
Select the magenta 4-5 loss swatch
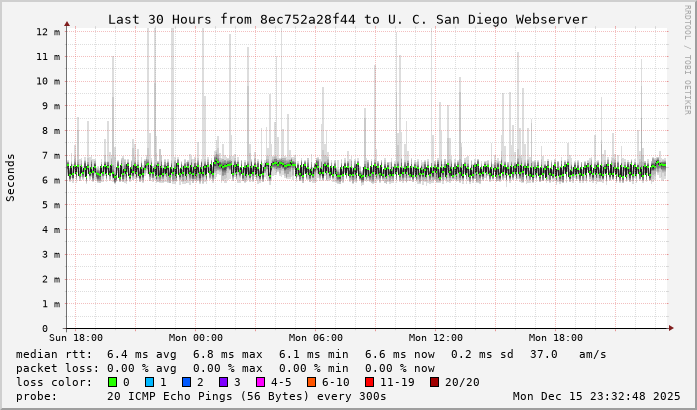pos(260,382)
